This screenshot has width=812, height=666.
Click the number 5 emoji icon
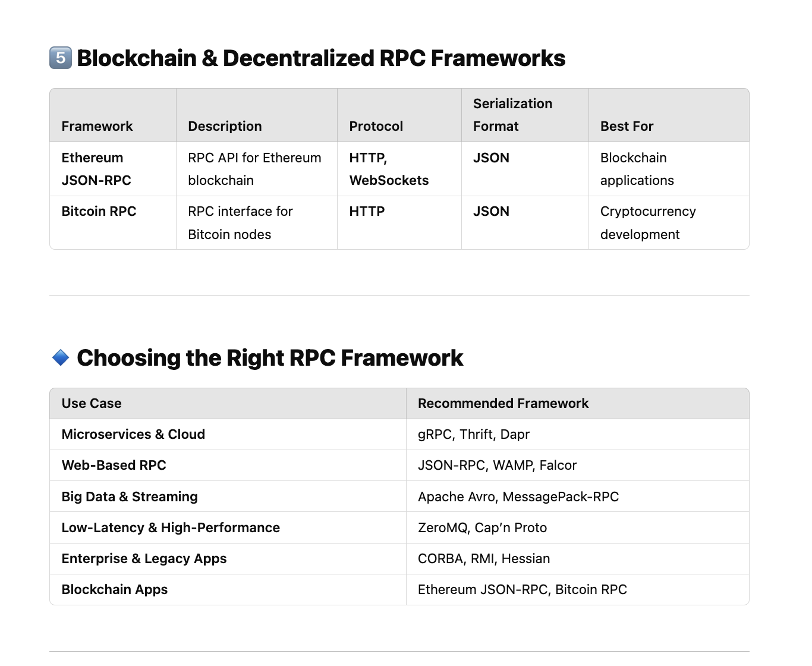pyautogui.click(x=61, y=58)
